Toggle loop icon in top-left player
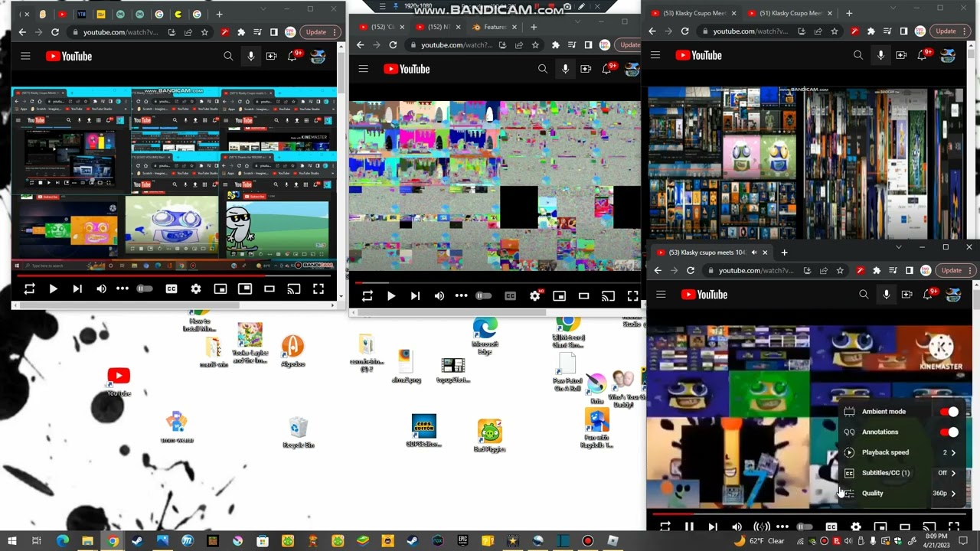Screen dimensions: 980x551 coord(29,289)
